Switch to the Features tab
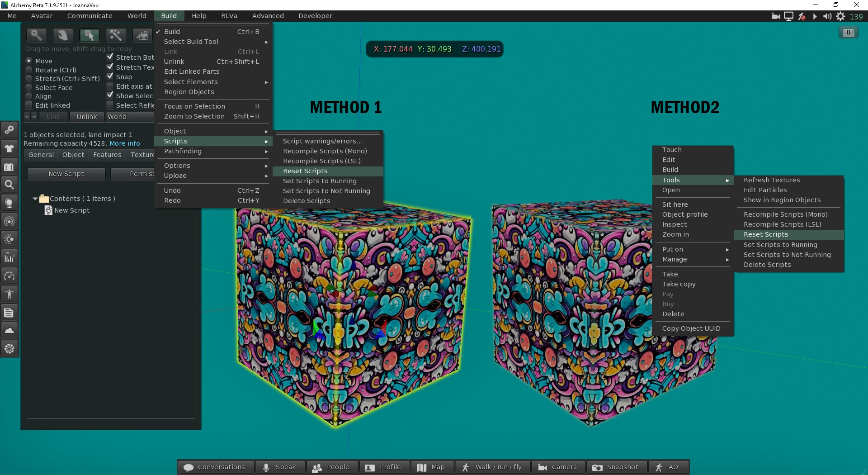This screenshot has height=475, width=868. point(107,155)
